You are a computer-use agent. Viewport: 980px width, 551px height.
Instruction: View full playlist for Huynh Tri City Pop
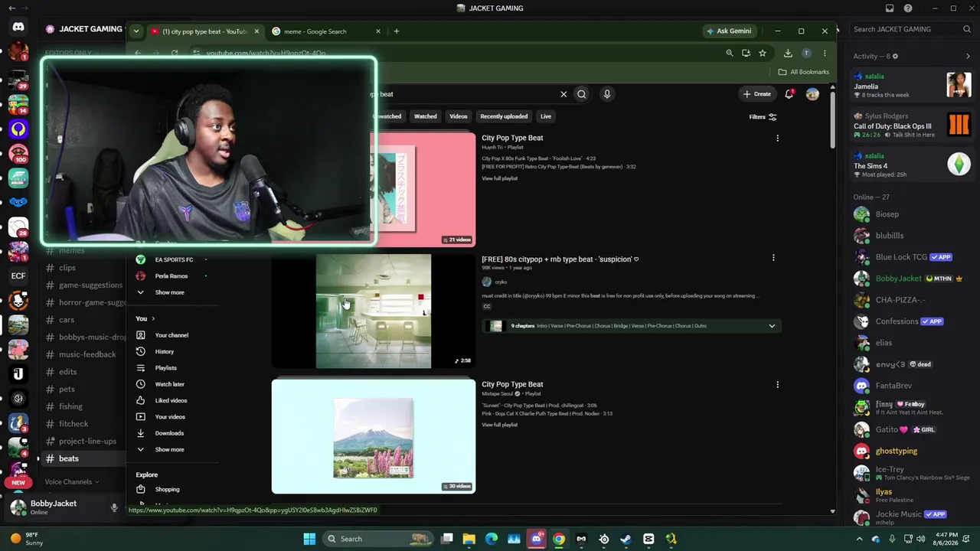pos(499,178)
